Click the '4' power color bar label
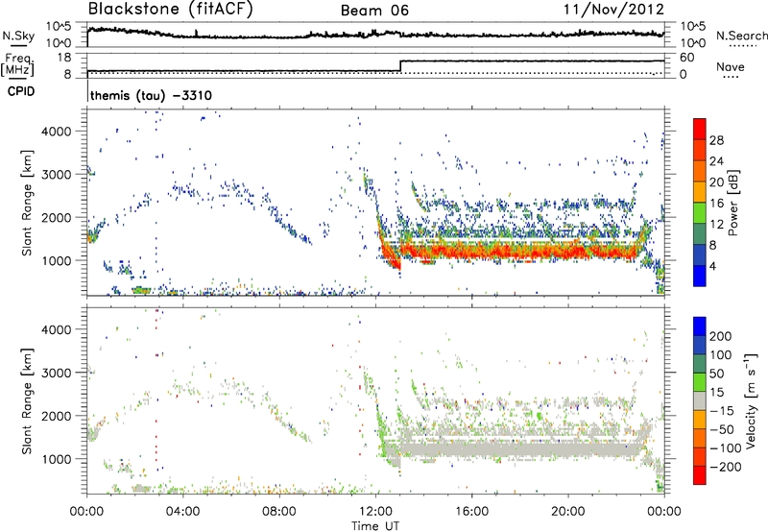 point(712,266)
